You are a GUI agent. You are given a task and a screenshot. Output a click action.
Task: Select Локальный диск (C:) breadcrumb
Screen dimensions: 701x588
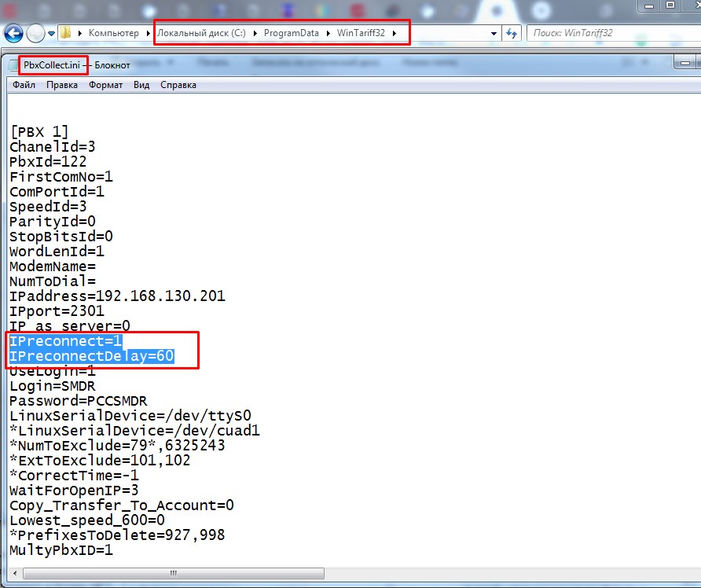(202, 33)
